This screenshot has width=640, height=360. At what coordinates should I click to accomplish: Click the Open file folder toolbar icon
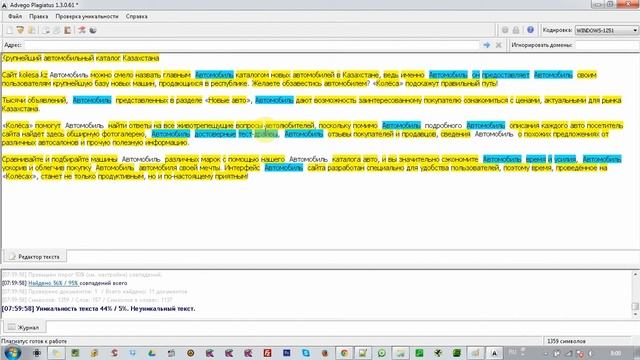coord(20,30)
